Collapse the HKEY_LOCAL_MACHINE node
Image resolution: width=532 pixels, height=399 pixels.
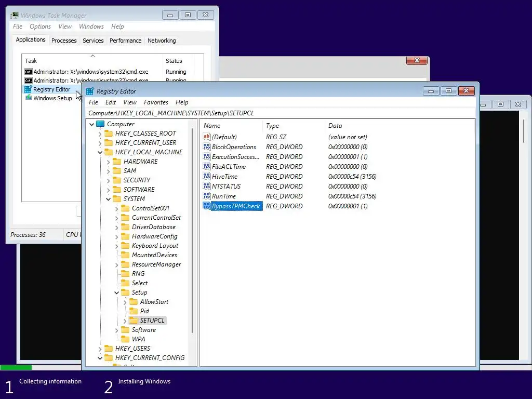(x=100, y=152)
